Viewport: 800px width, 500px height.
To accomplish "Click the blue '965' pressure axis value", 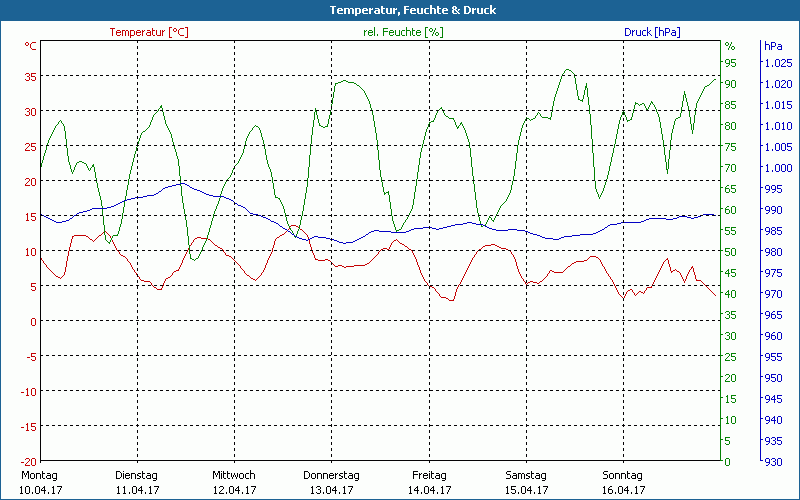I will [x=773, y=315].
